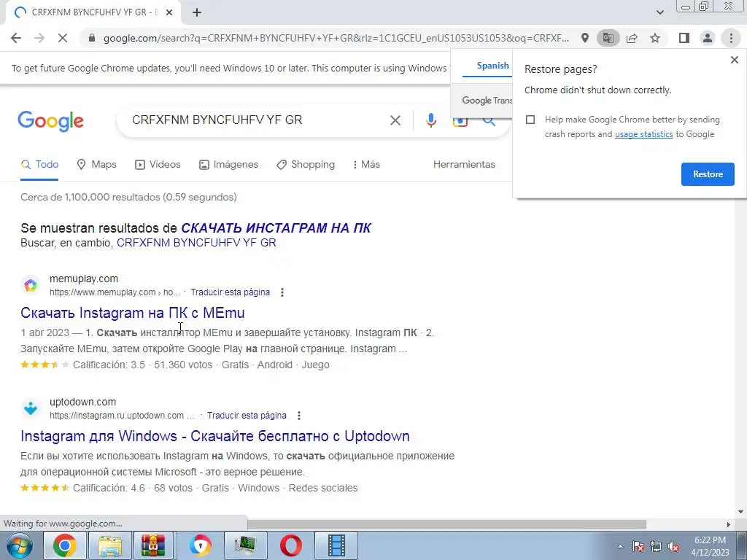Switch to the Maps tab
747x560 pixels.
pos(97,165)
